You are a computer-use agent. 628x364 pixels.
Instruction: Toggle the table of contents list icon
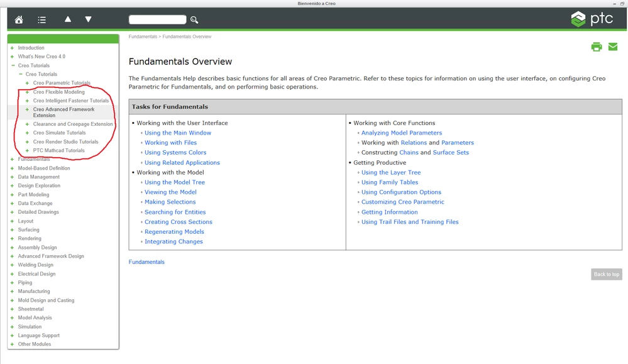coord(41,19)
